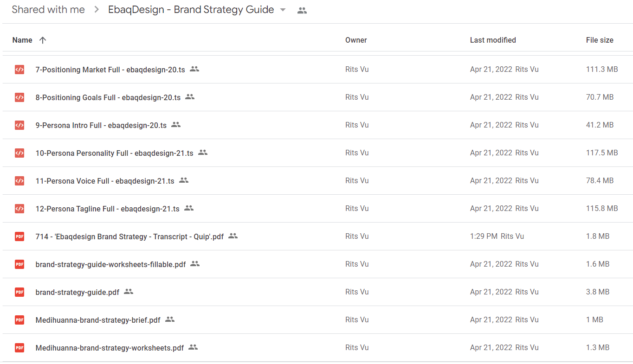Click the shared people icon next to the folder title
Image resolution: width=633 pixels, height=364 pixels.
click(302, 10)
